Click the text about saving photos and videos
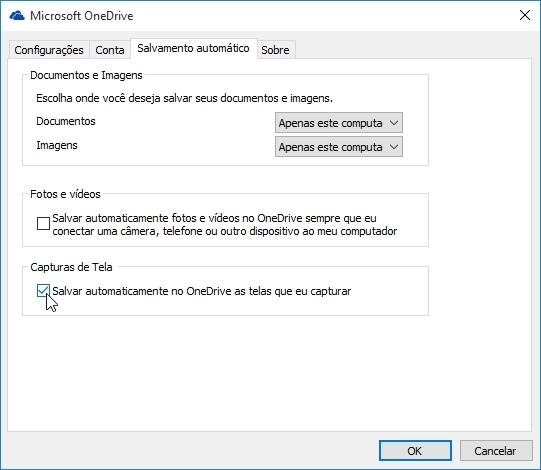The image size is (541, 470). point(225,224)
